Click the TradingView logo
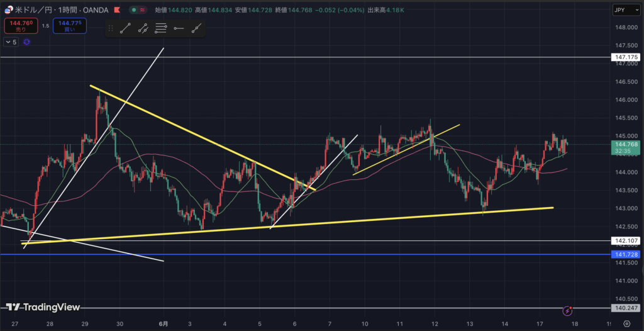 (43, 307)
